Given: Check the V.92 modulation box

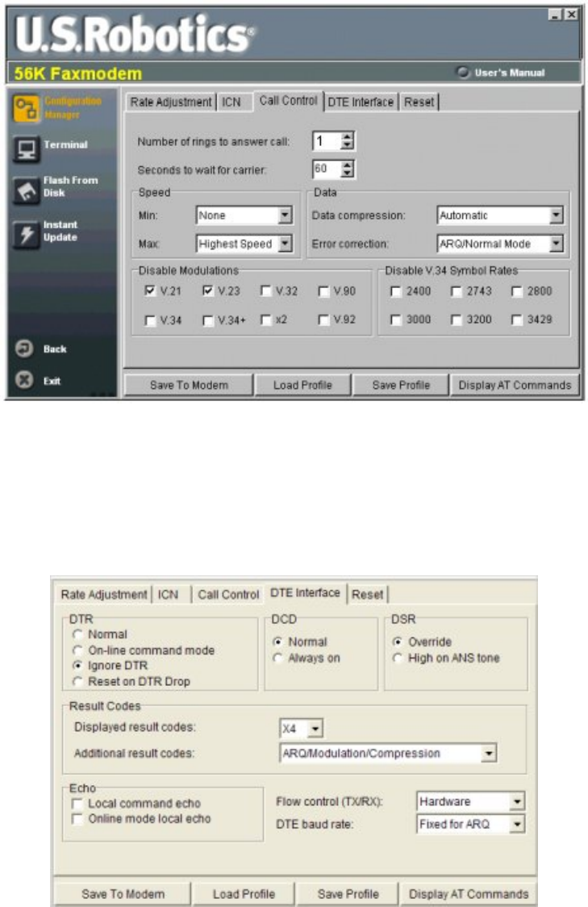Looking at the screenshot, I should click(x=323, y=320).
